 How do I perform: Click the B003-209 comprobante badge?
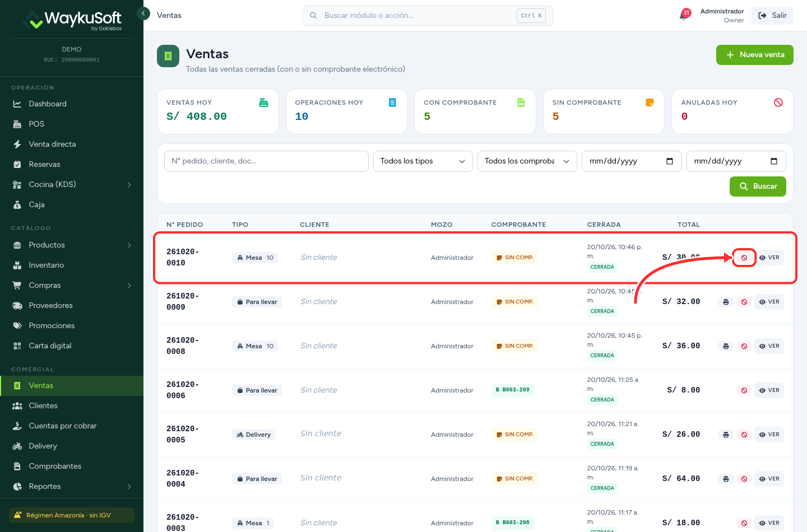tap(513, 390)
